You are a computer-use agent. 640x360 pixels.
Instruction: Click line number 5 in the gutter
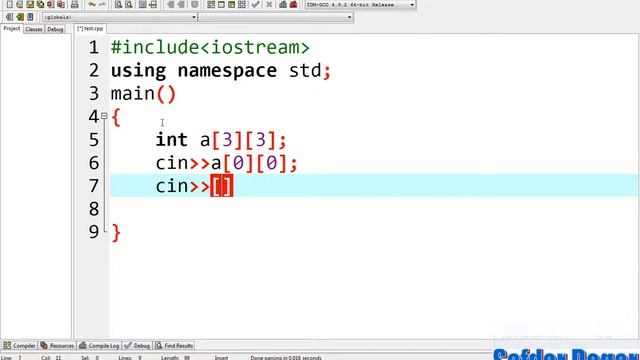94,140
